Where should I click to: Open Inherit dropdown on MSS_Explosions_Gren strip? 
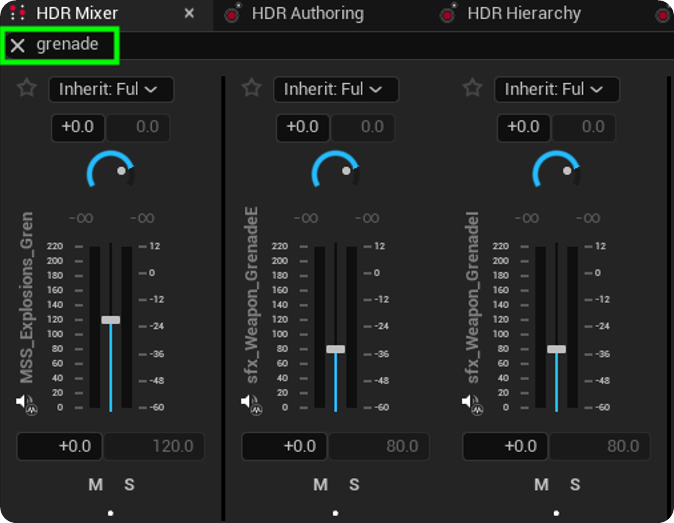point(111,89)
